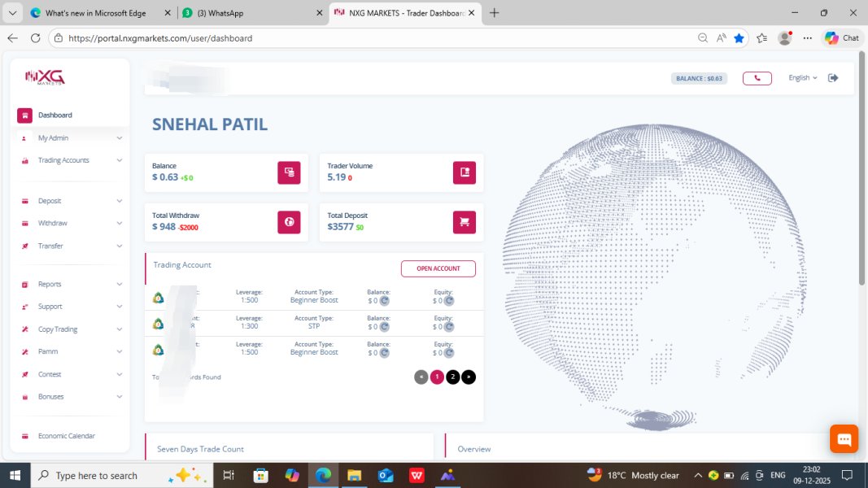This screenshot has height=488, width=868.
Task: Click the logout icon in header
Action: click(833, 78)
